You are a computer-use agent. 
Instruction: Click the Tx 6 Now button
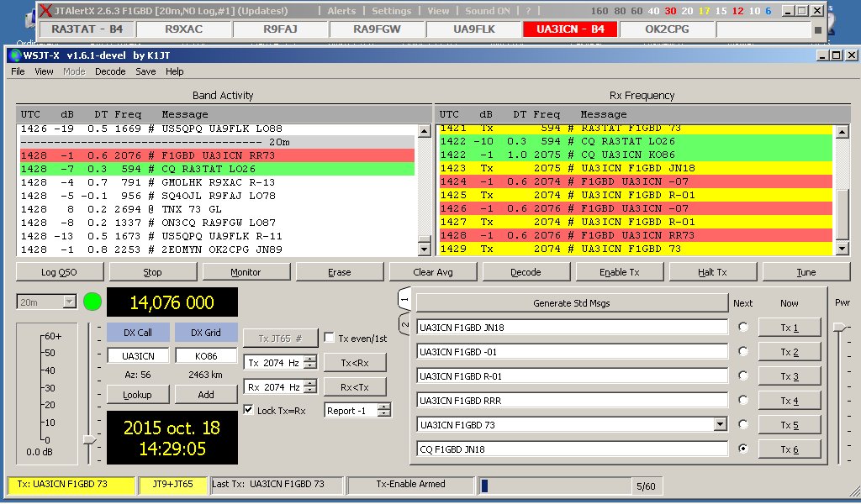pos(789,449)
